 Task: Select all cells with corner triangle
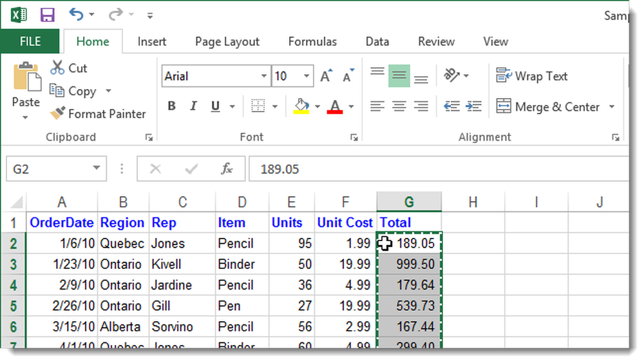tap(17, 202)
